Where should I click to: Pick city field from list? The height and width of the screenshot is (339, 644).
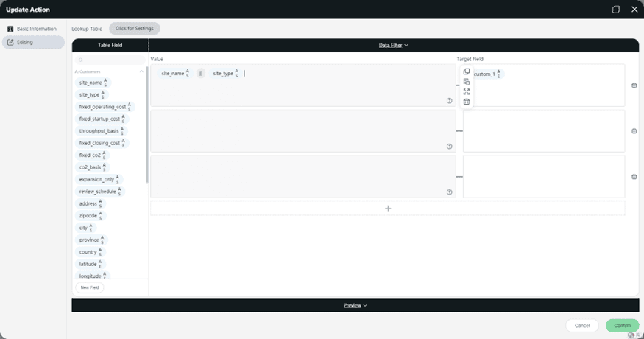tap(86, 228)
